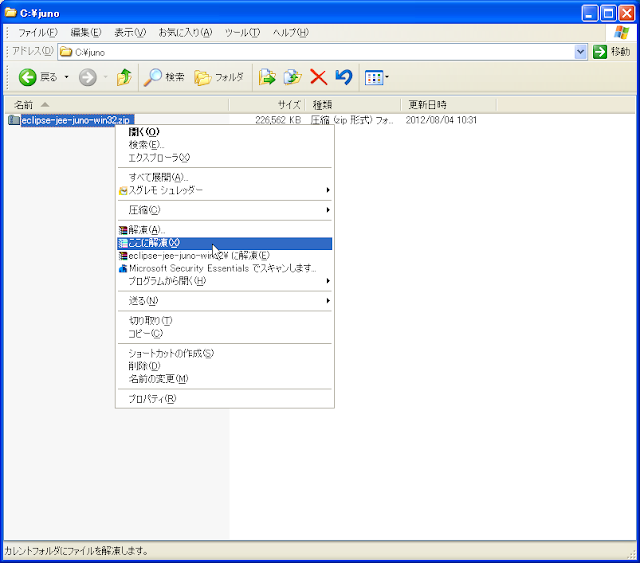Screen dimensions: 640x563
Task: Click the 2012/08/04 10:31 date cell
Action: pyautogui.click(x=441, y=120)
